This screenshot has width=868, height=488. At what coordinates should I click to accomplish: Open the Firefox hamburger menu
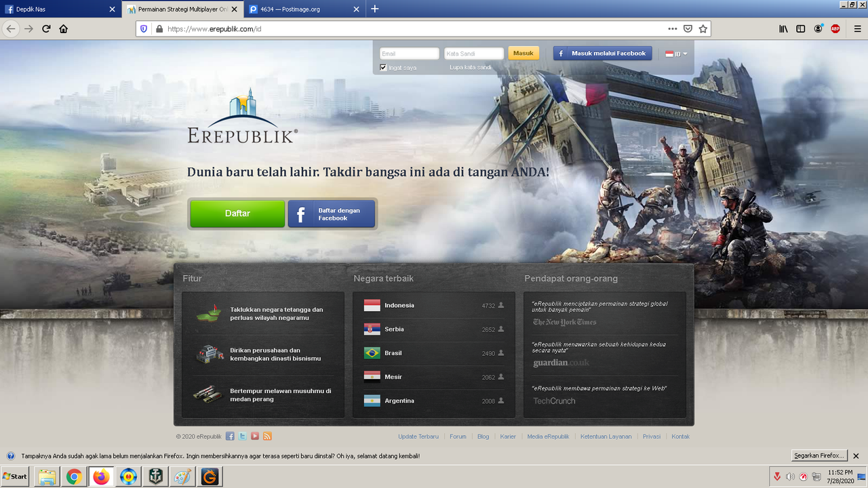pyautogui.click(x=857, y=28)
